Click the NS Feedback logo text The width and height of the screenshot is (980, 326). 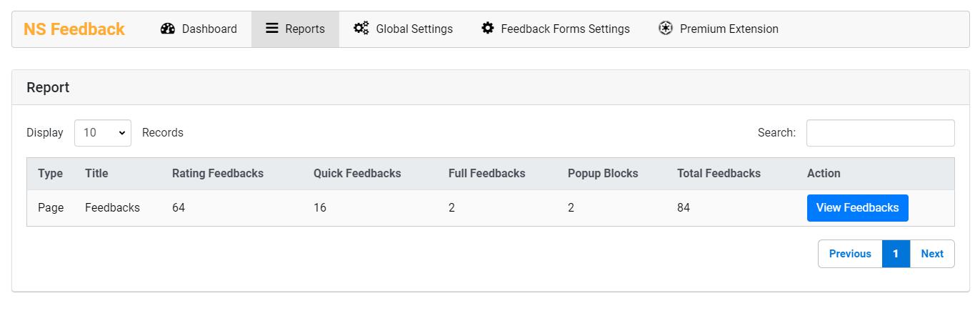pyautogui.click(x=74, y=29)
